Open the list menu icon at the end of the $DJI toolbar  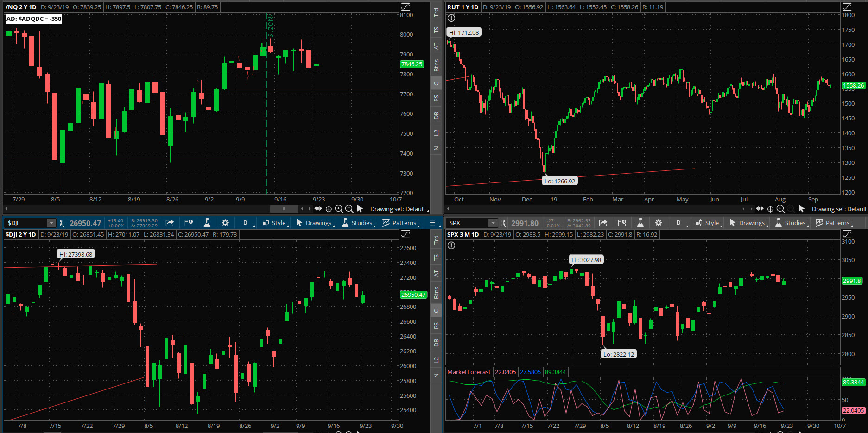(x=432, y=223)
